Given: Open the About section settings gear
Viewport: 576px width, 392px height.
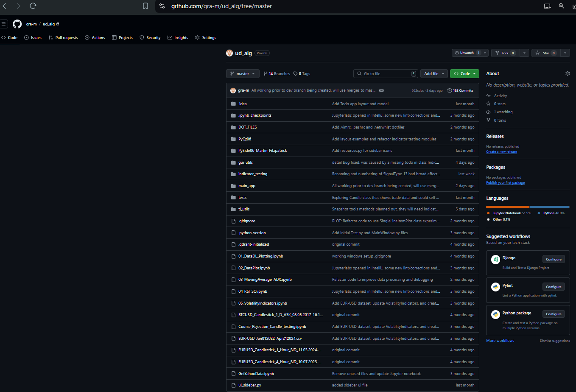Looking at the screenshot, I should tap(568, 73).
